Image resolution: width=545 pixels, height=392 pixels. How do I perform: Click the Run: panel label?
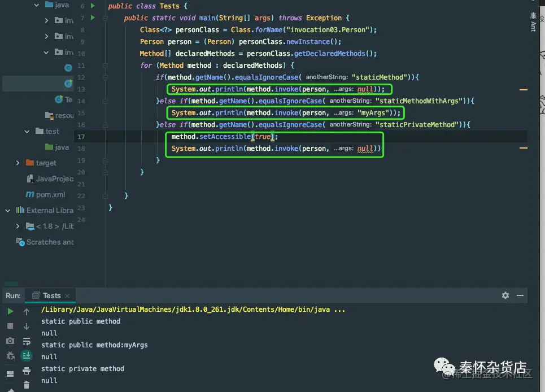click(x=13, y=296)
